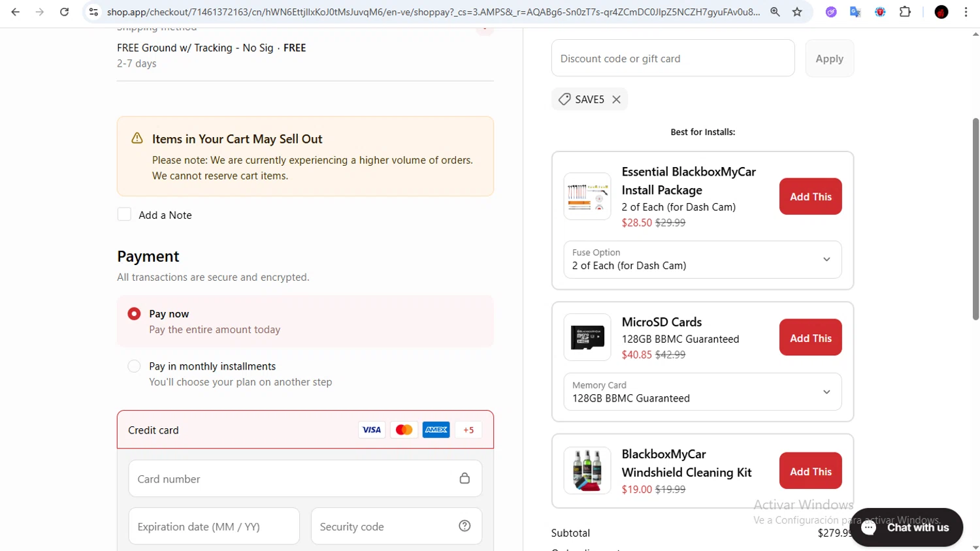The image size is (980, 551).
Task: Click the cart warning triangle icon
Action: coord(137,138)
